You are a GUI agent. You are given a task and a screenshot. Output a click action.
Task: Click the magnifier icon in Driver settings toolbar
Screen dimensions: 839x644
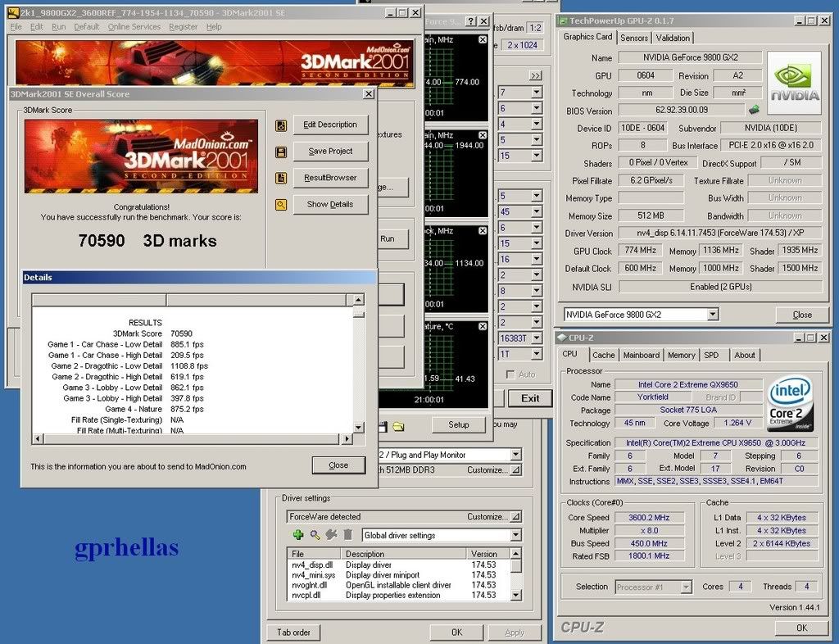point(315,534)
